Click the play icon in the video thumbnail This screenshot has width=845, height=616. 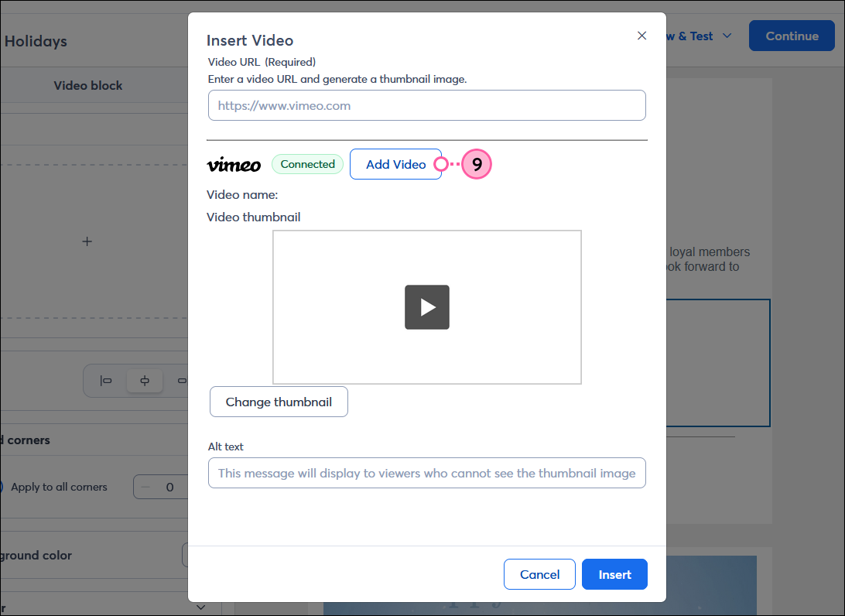(426, 307)
